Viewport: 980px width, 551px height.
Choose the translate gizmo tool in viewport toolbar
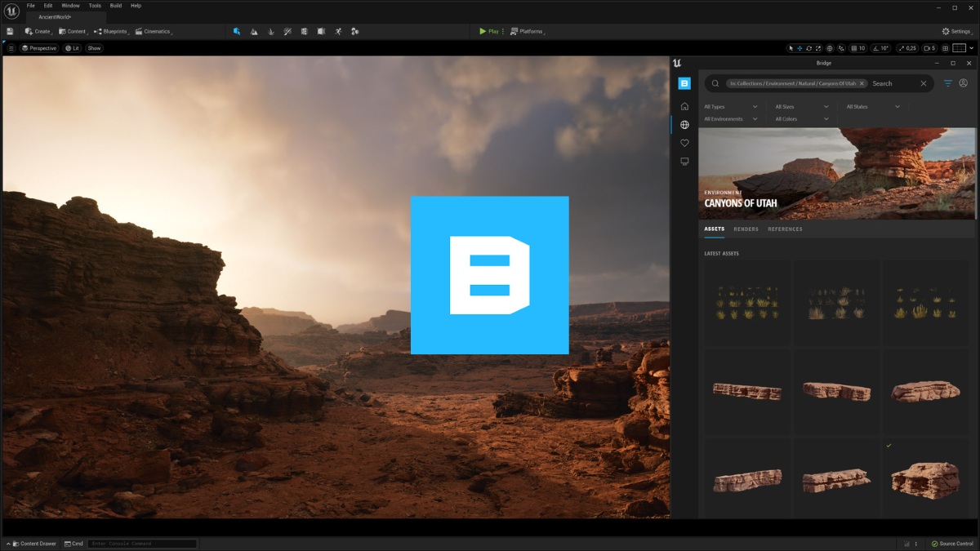(800, 48)
